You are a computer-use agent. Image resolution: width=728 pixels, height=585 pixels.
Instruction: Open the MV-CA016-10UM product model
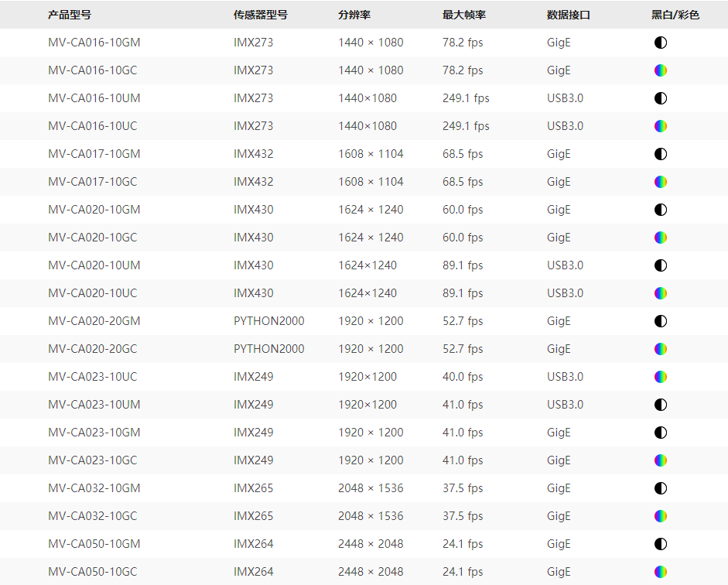[94, 98]
